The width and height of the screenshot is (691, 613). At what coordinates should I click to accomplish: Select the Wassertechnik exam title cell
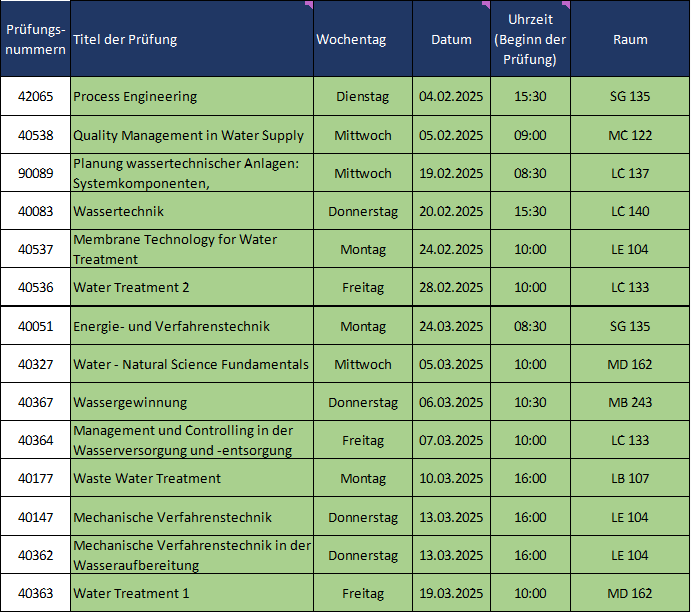pyautogui.click(x=191, y=211)
